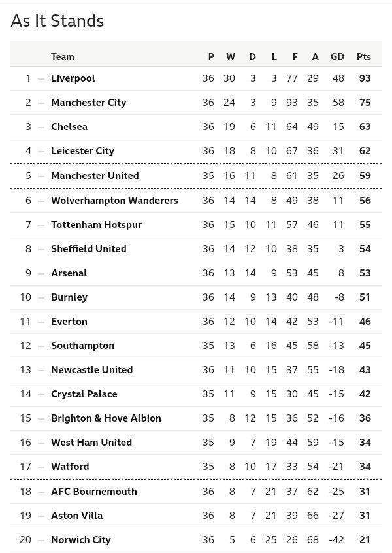This screenshot has width=392, height=553.
Task: Click the GD column header
Action: coord(337,57)
